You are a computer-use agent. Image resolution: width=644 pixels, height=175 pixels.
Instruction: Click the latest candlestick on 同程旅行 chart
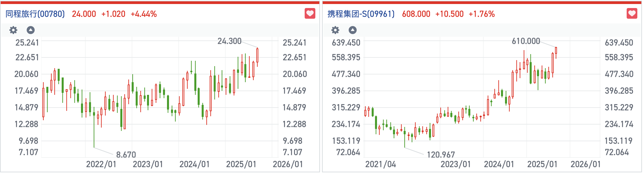257,55
